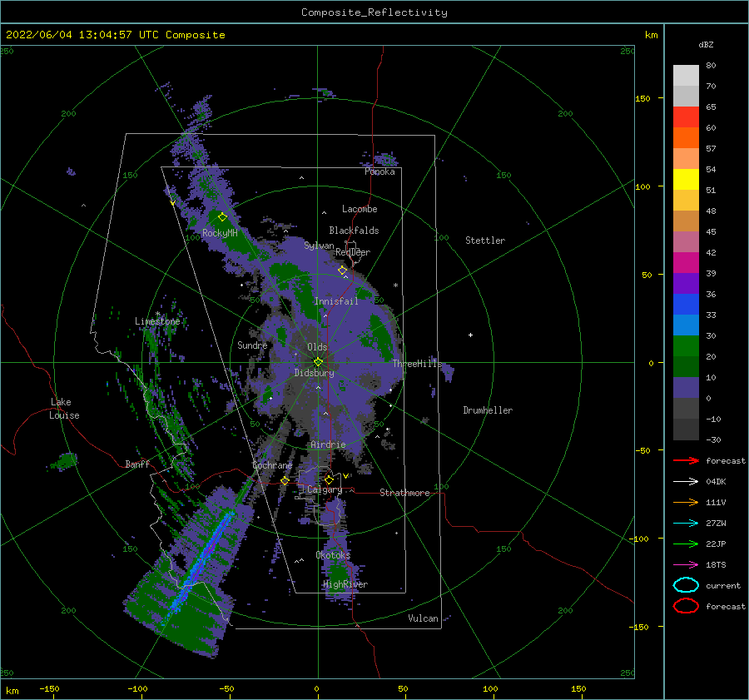Click the 80 dBZ value label in legend
Screen dimensions: 749x700
click(x=711, y=65)
